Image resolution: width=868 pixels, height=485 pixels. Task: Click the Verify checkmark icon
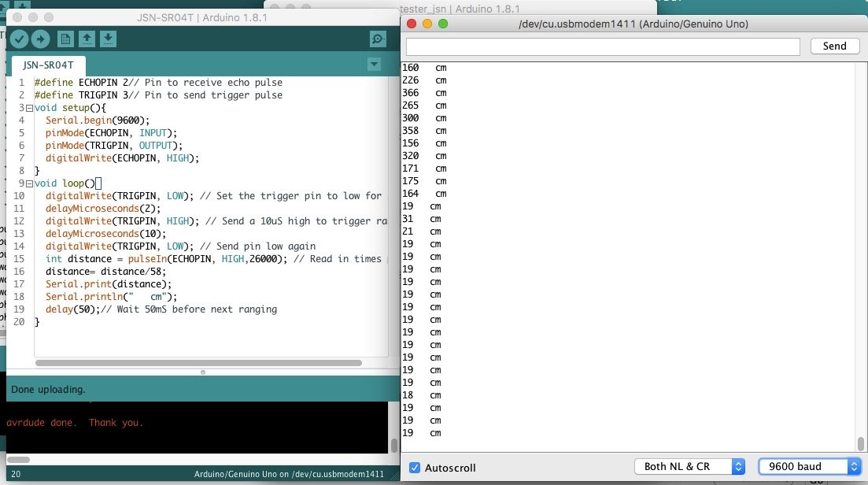[x=19, y=39]
